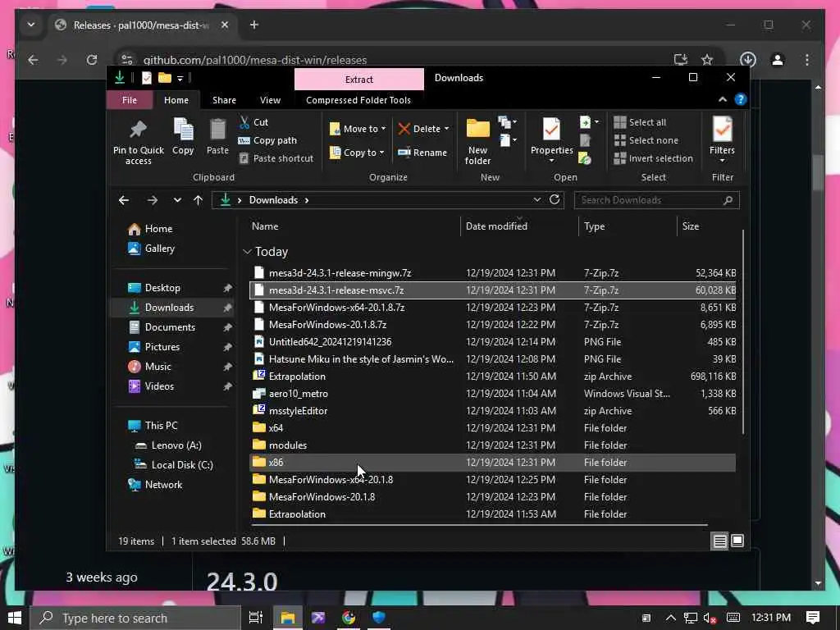Expand the address bar history dropdown
This screenshot has width=840, height=630.
pos(536,200)
